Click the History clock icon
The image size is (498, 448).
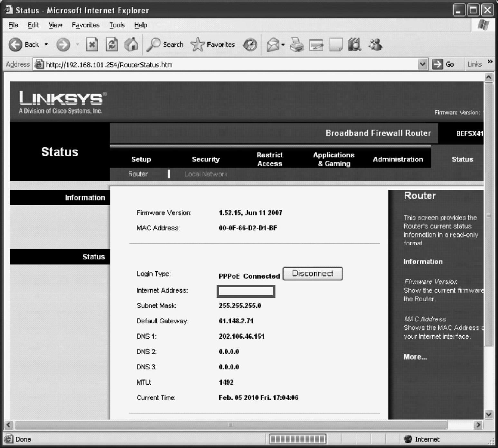[x=250, y=45]
